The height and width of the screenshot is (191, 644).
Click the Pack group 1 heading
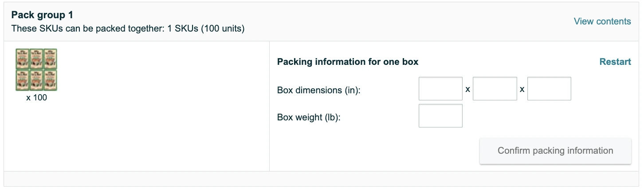[42, 15]
